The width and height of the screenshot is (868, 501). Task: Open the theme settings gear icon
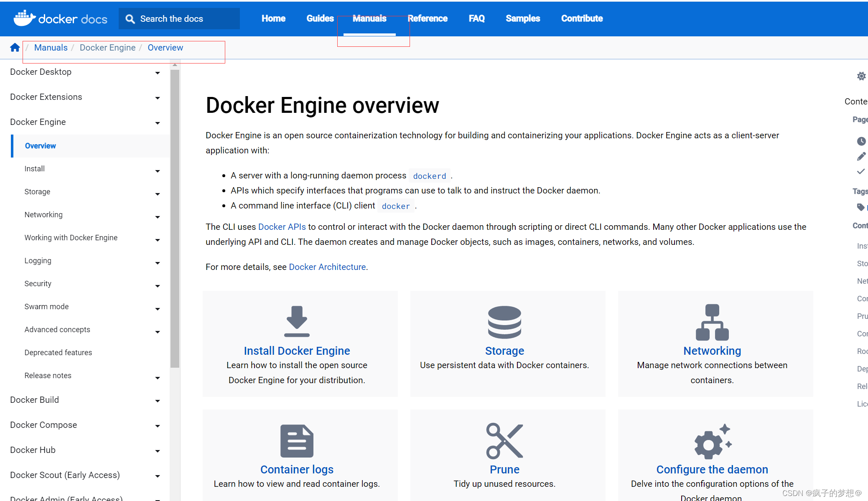861,76
